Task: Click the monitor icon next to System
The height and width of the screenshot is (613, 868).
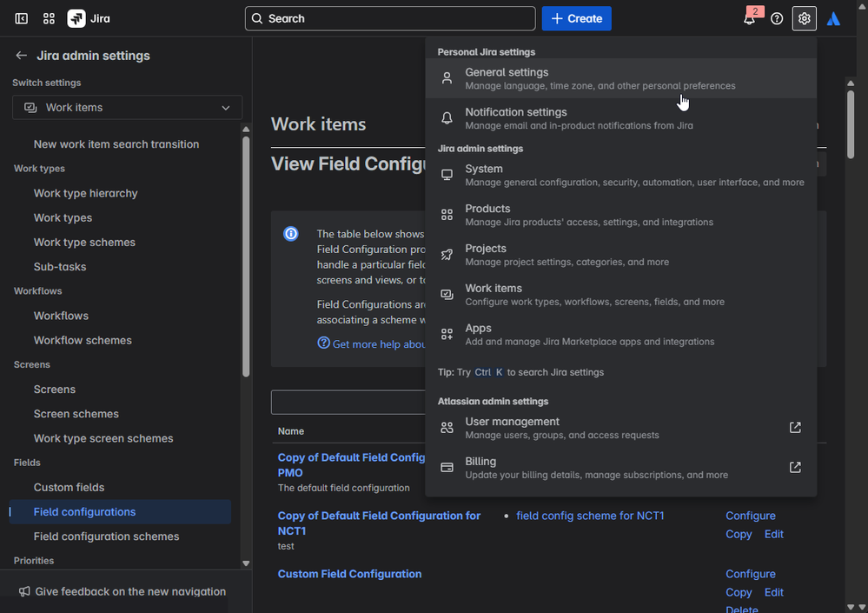Action: click(447, 175)
